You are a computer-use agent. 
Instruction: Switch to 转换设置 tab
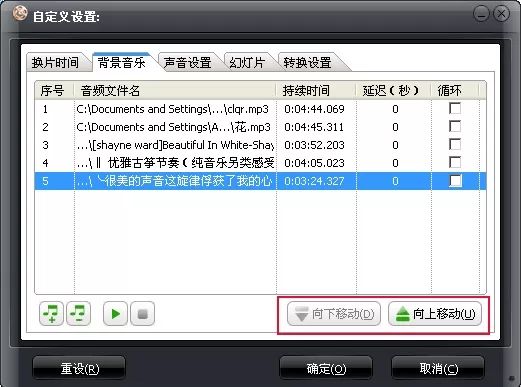tap(307, 63)
